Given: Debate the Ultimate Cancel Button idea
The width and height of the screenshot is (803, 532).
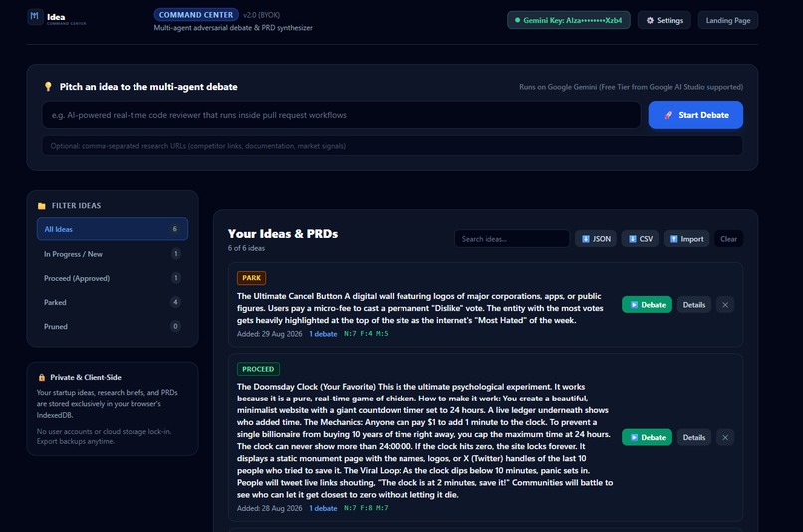Looking at the screenshot, I should point(647,304).
